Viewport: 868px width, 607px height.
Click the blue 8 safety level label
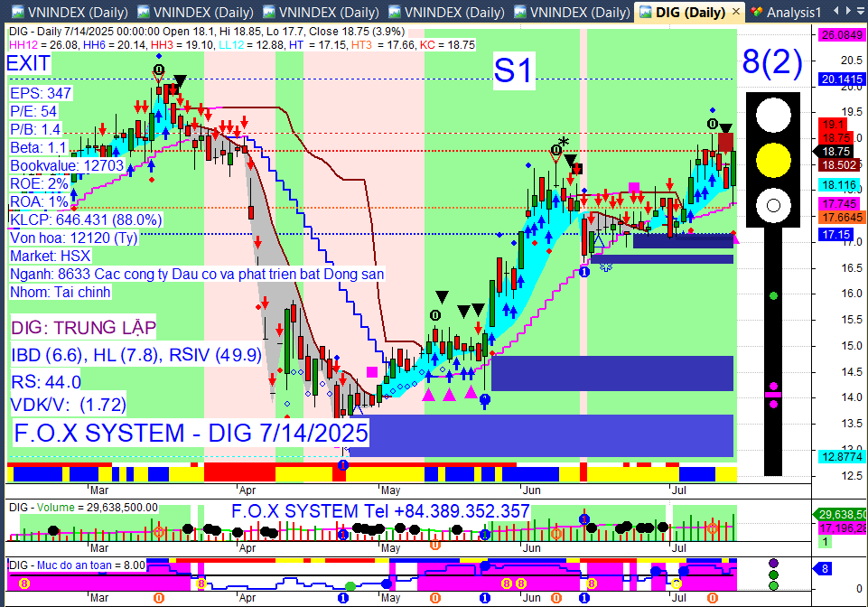pos(825,569)
